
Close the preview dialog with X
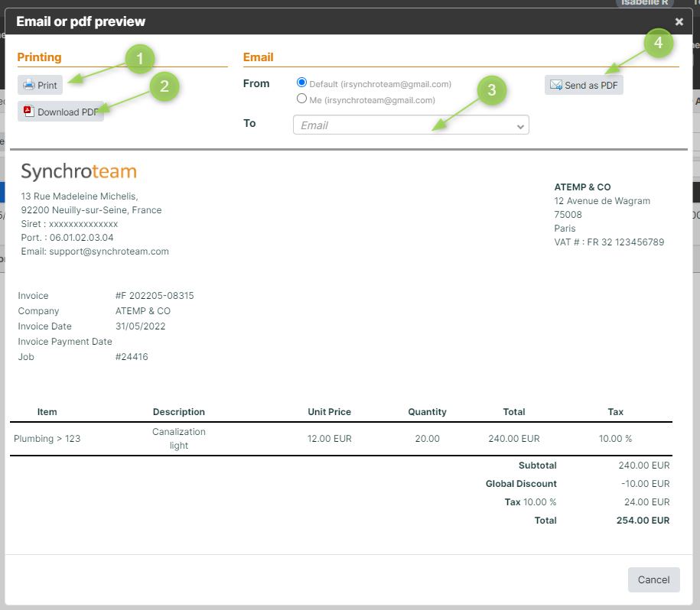679,21
